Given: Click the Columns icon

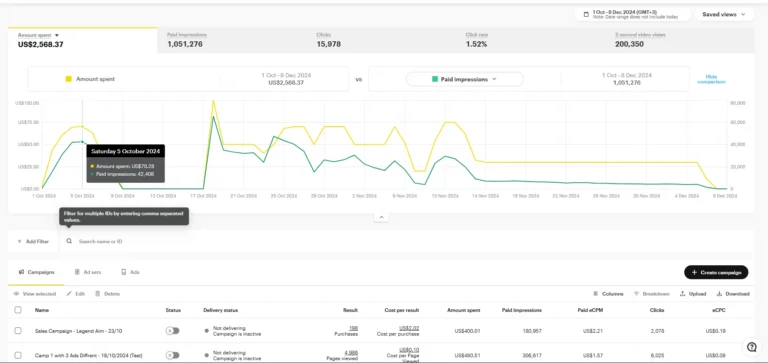Looking at the screenshot, I should [x=596, y=294].
